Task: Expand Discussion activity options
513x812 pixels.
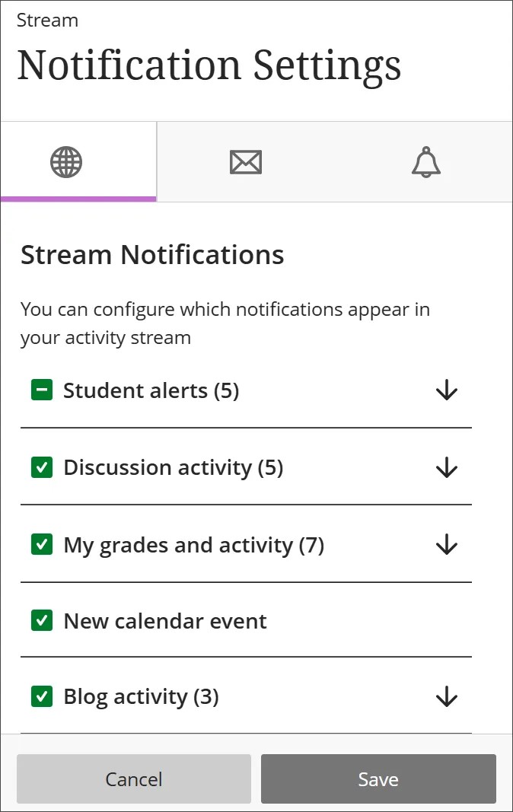Action: [x=446, y=467]
